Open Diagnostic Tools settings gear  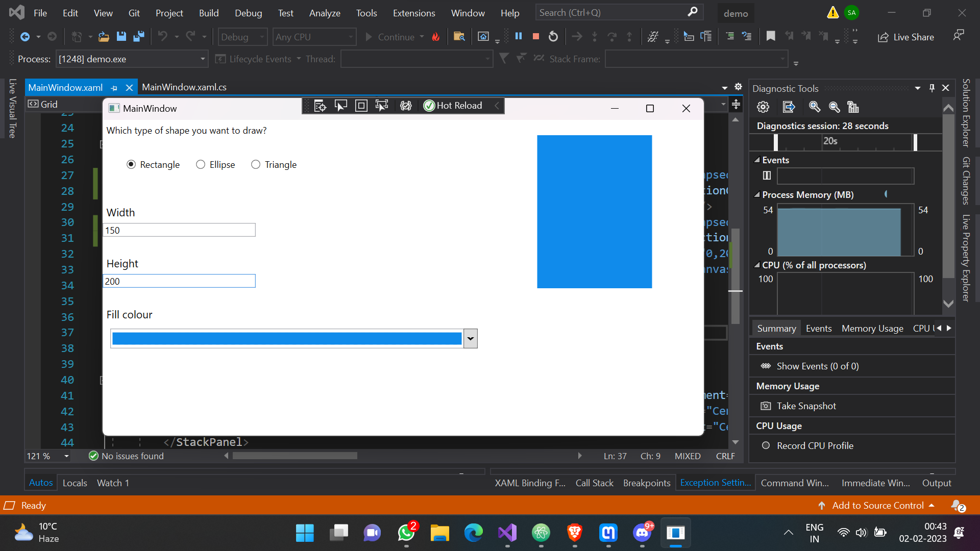click(x=763, y=107)
